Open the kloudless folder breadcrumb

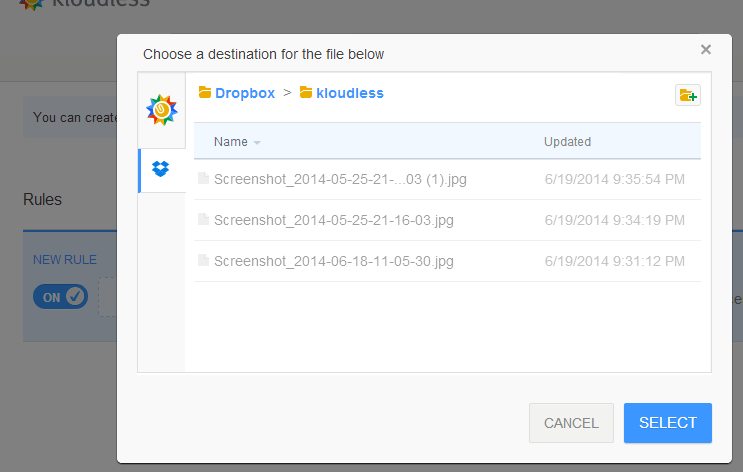click(x=350, y=93)
